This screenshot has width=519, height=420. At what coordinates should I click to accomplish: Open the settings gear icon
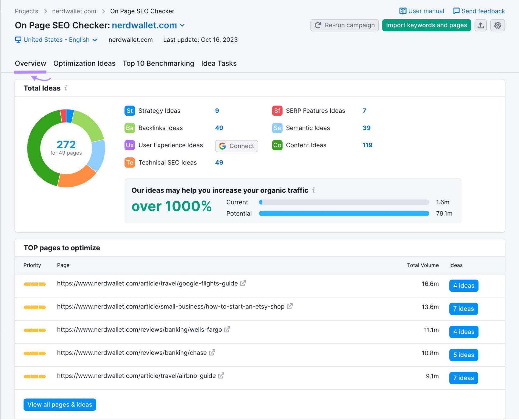[497, 25]
